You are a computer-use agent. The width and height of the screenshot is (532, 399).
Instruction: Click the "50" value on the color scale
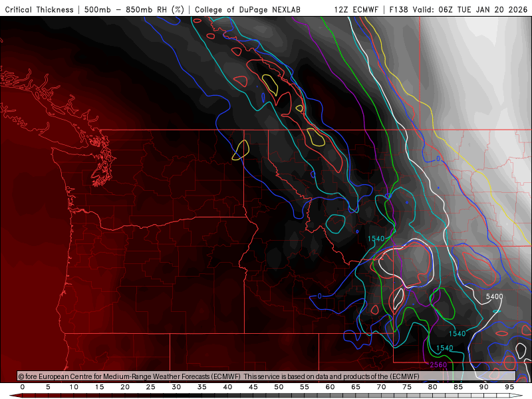point(279,387)
